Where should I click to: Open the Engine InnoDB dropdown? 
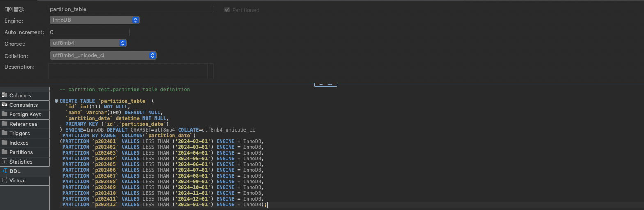click(94, 20)
